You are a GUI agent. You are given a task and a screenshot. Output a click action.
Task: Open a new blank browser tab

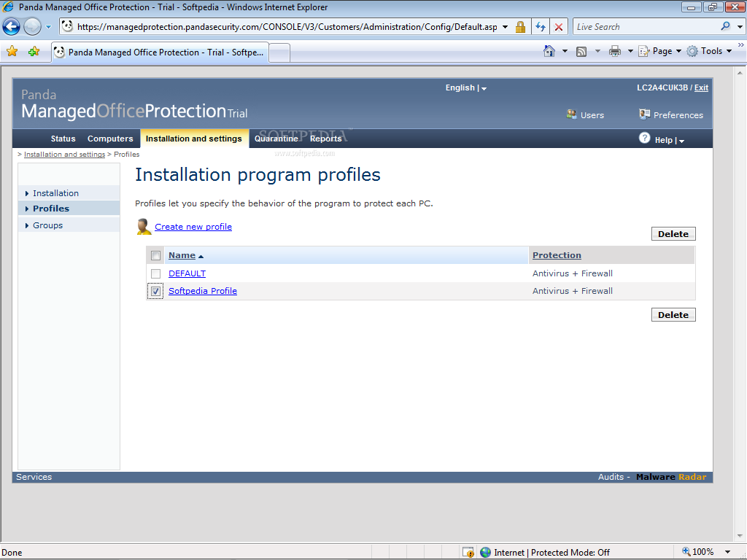point(279,52)
